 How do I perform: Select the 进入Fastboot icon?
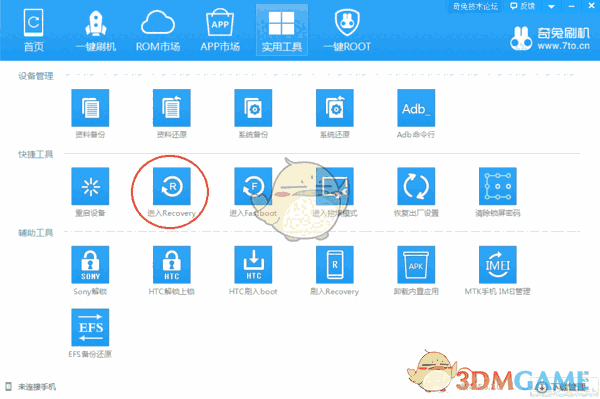coord(253,186)
